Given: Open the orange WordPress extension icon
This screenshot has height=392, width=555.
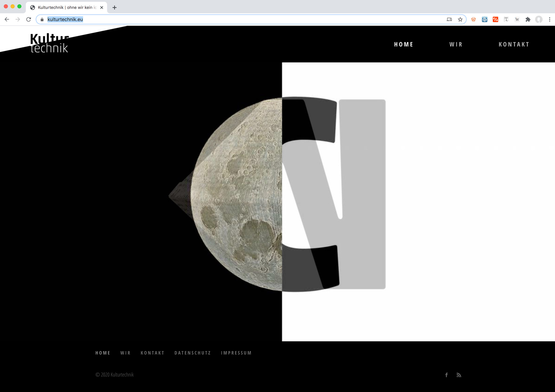Looking at the screenshot, I should (x=474, y=19).
